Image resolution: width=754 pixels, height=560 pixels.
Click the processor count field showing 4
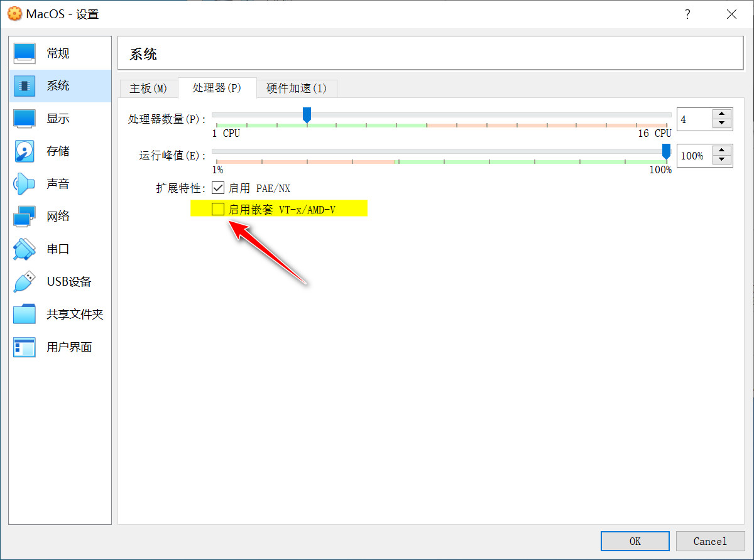[x=694, y=119]
